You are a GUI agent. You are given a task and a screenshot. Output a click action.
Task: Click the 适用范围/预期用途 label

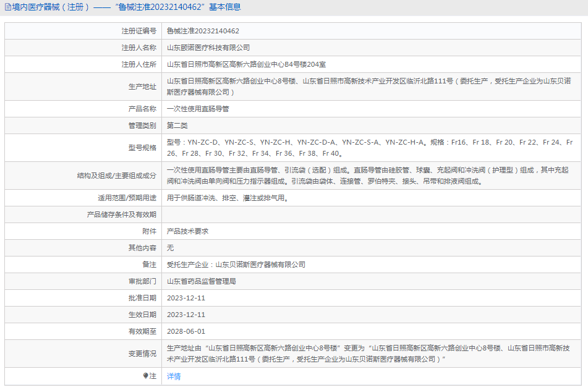[127, 198]
